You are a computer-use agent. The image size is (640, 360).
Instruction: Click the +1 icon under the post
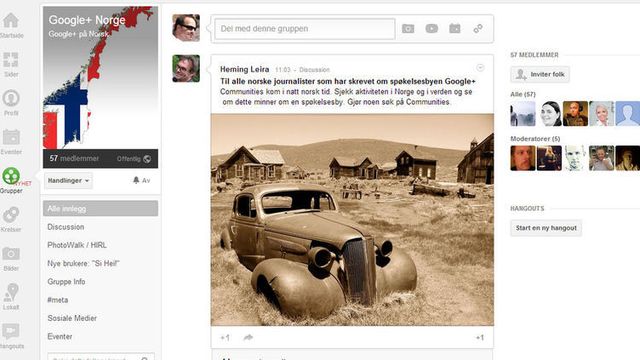point(225,338)
